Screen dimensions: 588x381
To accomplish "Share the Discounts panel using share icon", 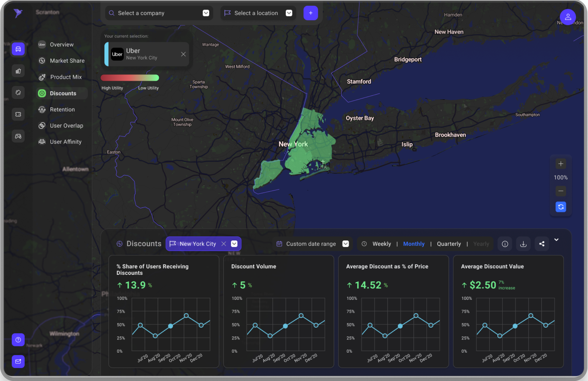I will [x=542, y=244].
